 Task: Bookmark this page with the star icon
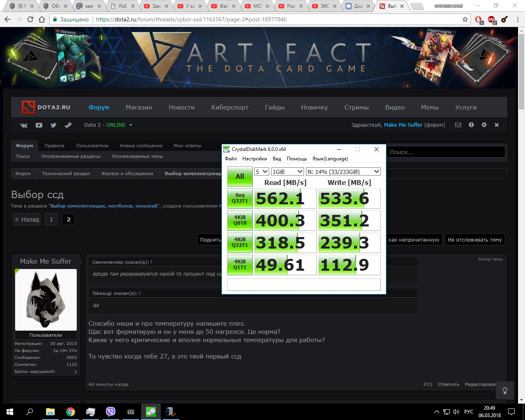465,19
